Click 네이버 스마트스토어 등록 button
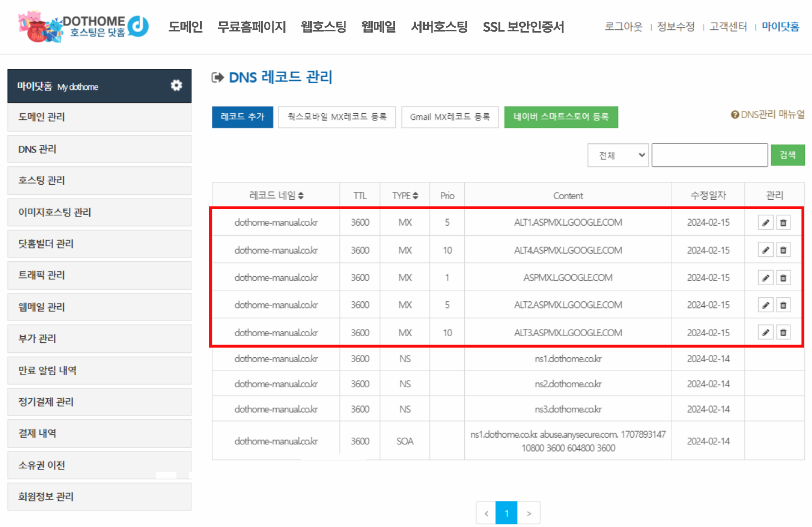 pos(561,117)
